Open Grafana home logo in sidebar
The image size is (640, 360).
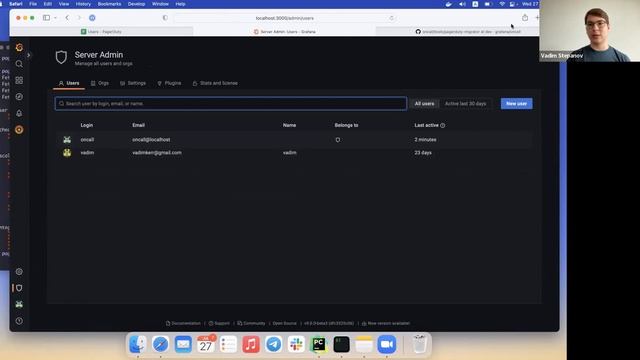(x=19, y=47)
